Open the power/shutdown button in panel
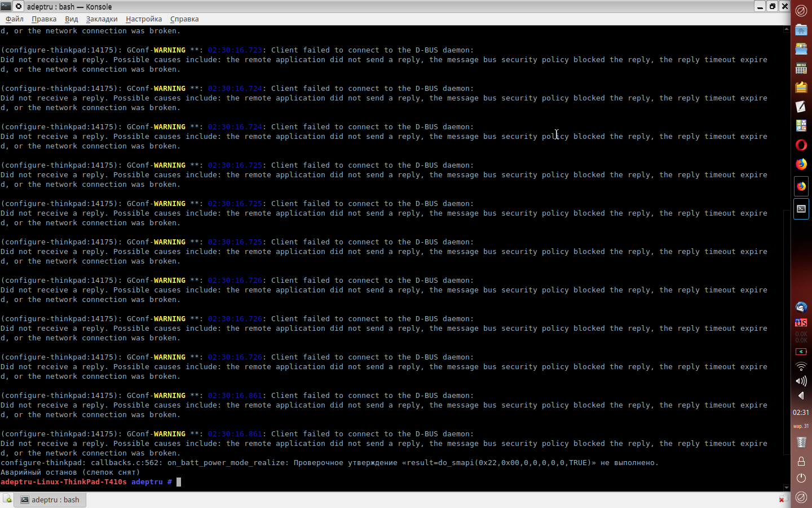The width and height of the screenshot is (812, 508). 801,478
